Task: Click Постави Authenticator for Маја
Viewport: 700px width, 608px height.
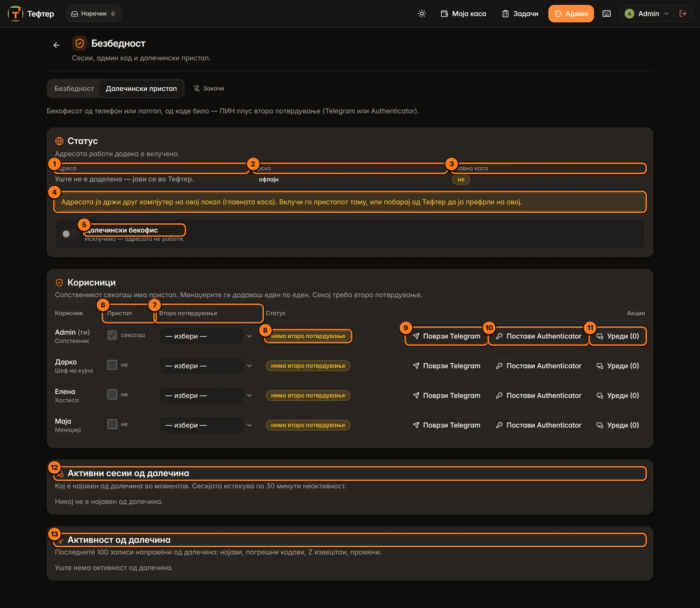Action: coord(539,425)
